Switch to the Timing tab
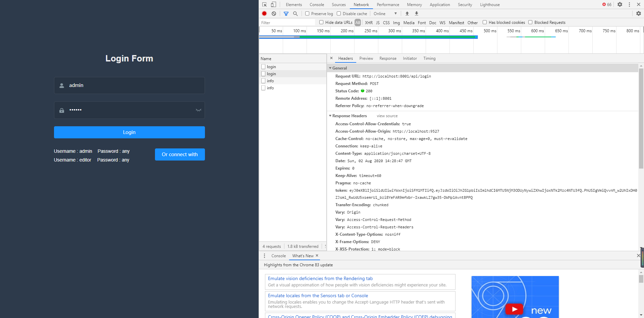This screenshot has width=644, height=318. click(429, 58)
